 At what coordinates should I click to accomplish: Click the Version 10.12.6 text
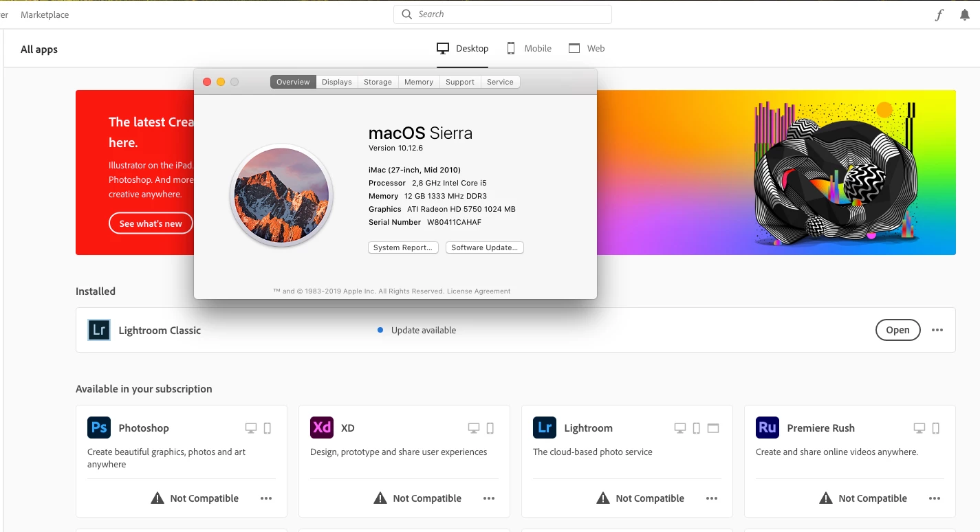click(395, 148)
